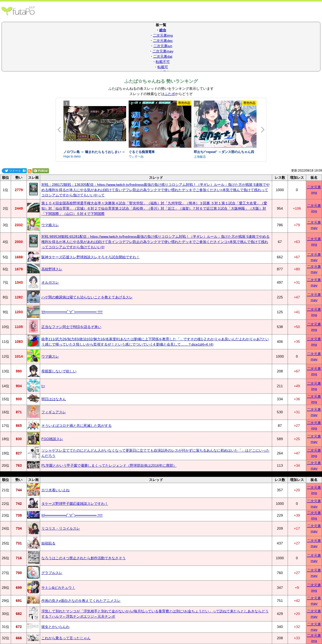Screen dimensions: 322x644
Task: Click thumbnail for rank 13 thread
Action: (33, 371)
